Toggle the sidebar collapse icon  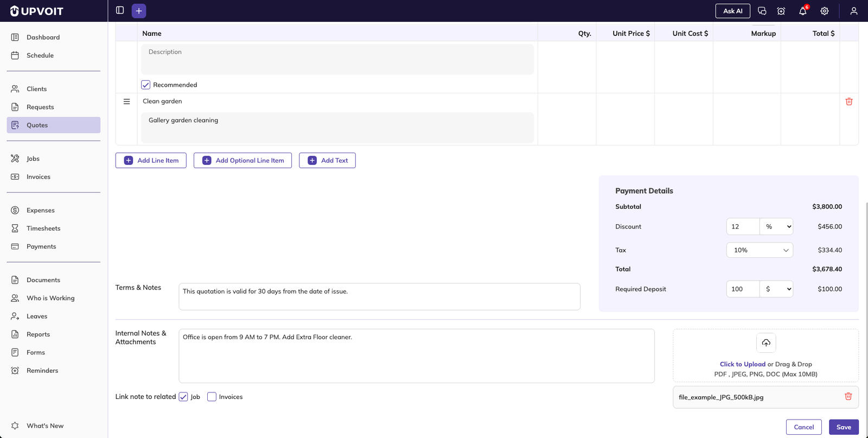(120, 10)
